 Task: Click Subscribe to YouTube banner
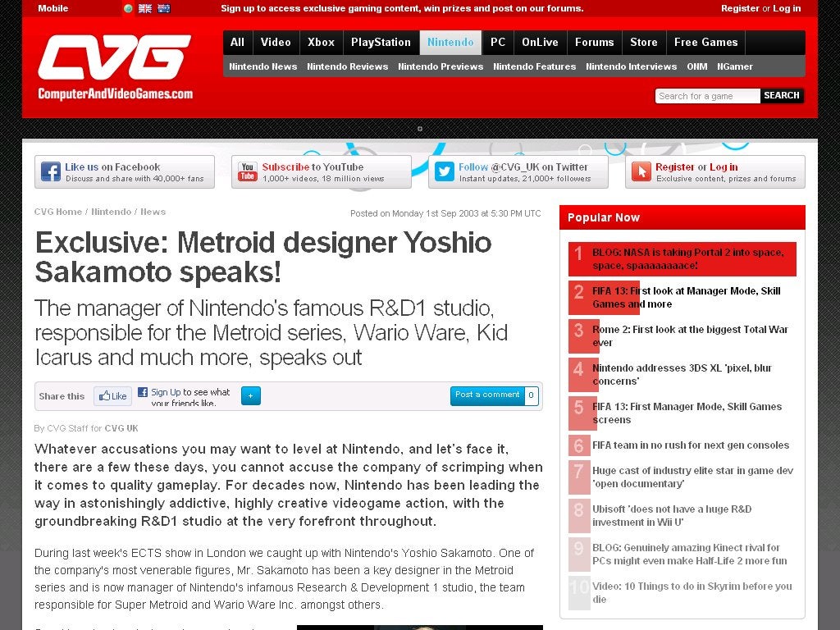coord(322,172)
